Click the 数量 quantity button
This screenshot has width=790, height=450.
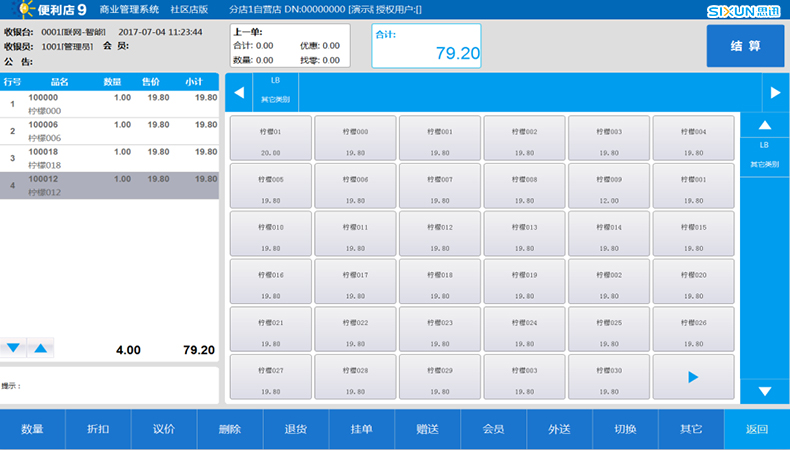coord(32,429)
